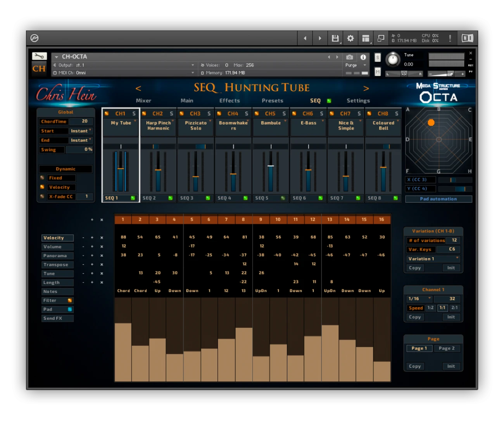This screenshot has width=504, height=424.
Task: Click the NI logo icon
Action: [467, 38]
